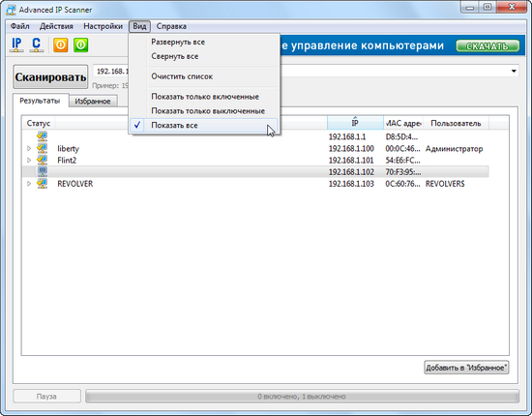Click the Администратор user cell

455,149
